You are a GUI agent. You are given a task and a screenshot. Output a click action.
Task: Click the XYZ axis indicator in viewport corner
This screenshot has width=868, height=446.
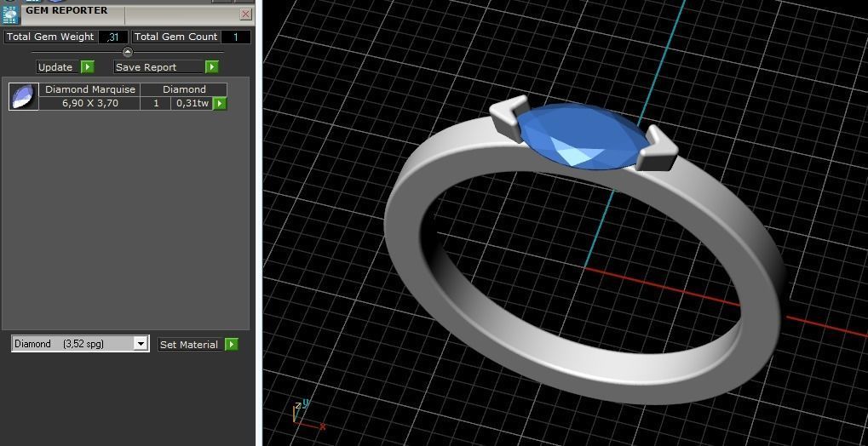point(308,415)
